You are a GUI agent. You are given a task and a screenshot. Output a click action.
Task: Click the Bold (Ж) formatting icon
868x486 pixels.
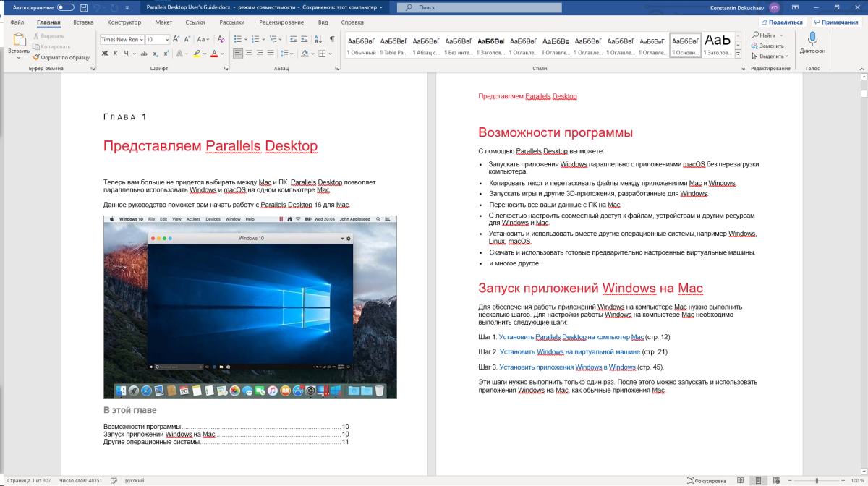(x=105, y=54)
